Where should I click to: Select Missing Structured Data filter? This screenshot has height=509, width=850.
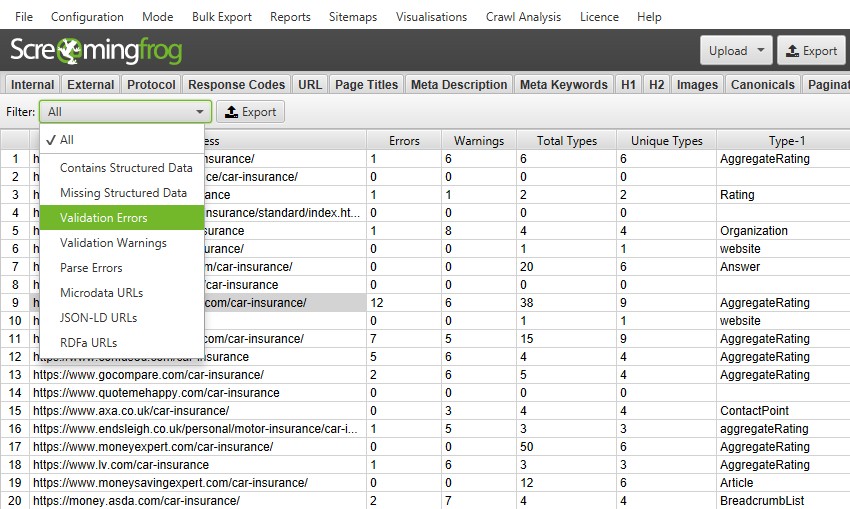click(123, 193)
